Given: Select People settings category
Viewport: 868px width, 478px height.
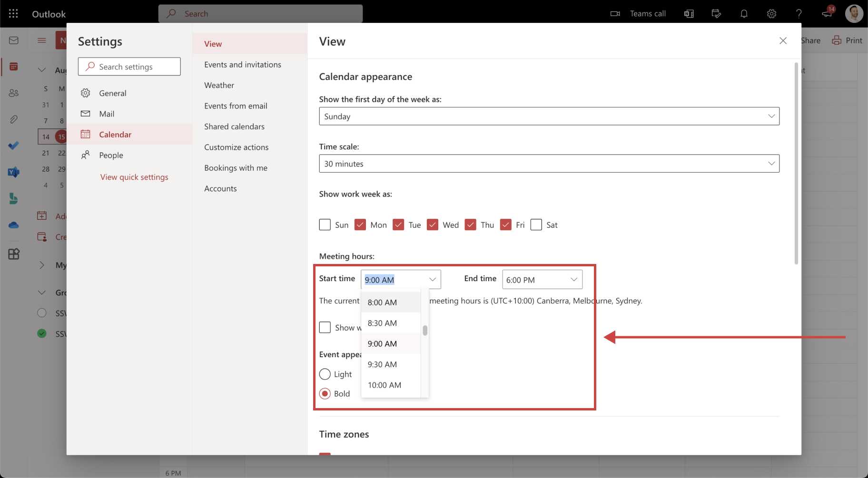Looking at the screenshot, I should point(129,155).
